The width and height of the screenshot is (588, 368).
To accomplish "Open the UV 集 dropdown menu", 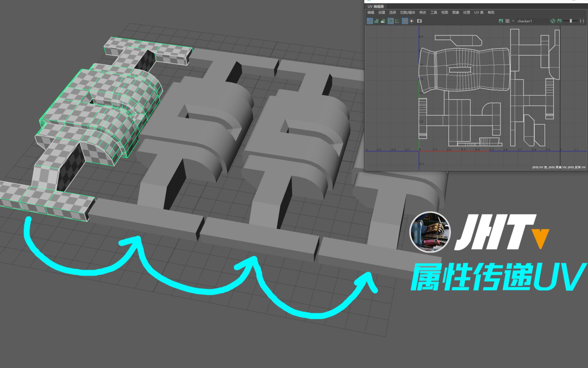I will coord(479,12).
